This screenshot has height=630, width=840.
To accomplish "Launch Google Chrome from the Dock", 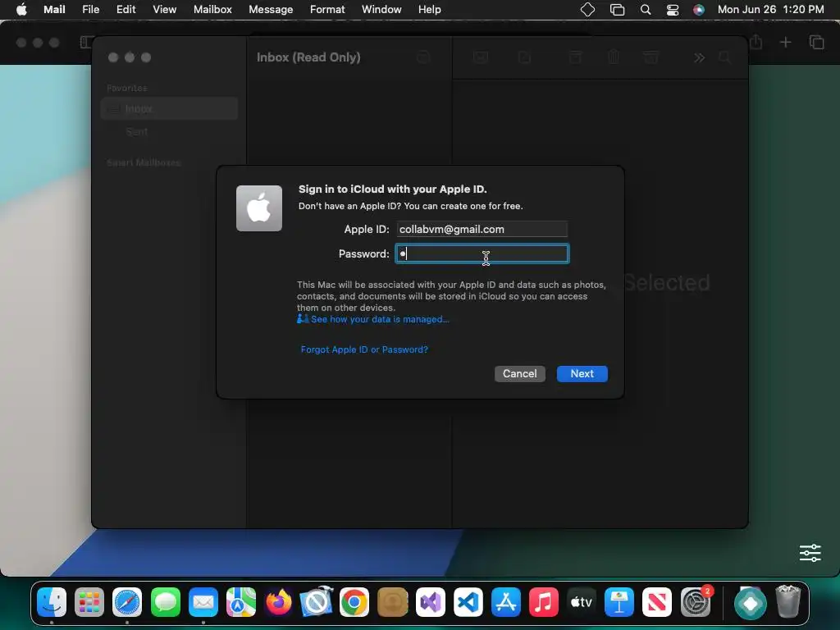I will coord(354,602).
